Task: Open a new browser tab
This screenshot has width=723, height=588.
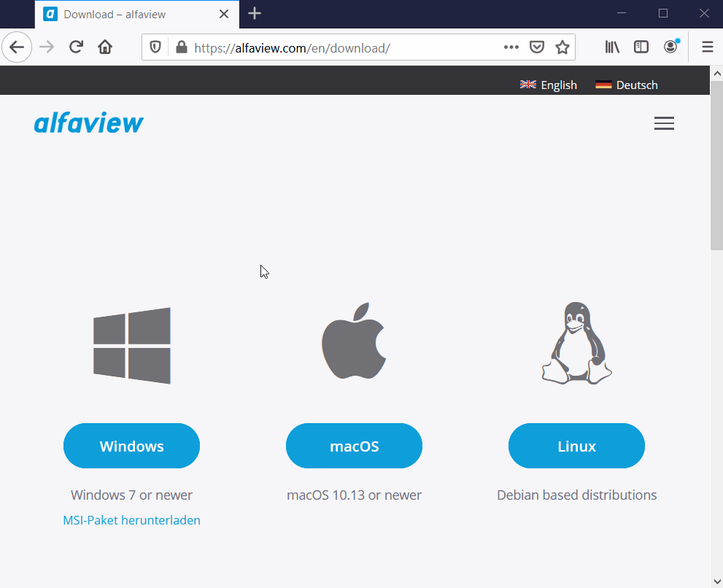Action: (x=254, y=14)
